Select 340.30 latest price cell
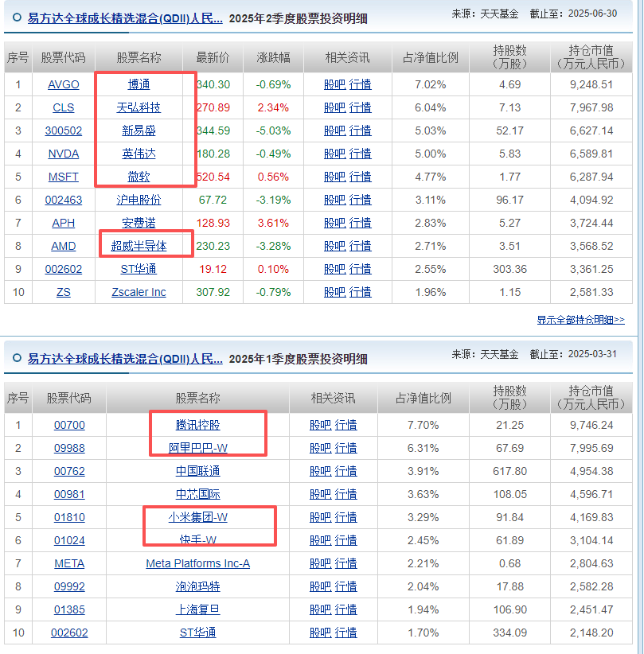Viewport: 644px width, 654px height. point(213,84)
